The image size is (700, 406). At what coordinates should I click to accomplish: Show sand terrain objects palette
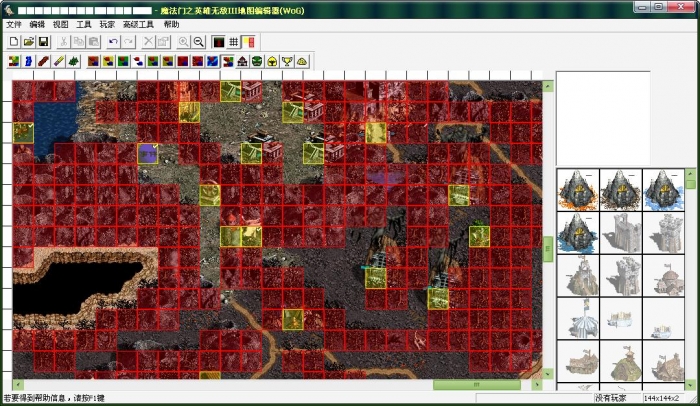pyautogui.click(x=108, y=61)
